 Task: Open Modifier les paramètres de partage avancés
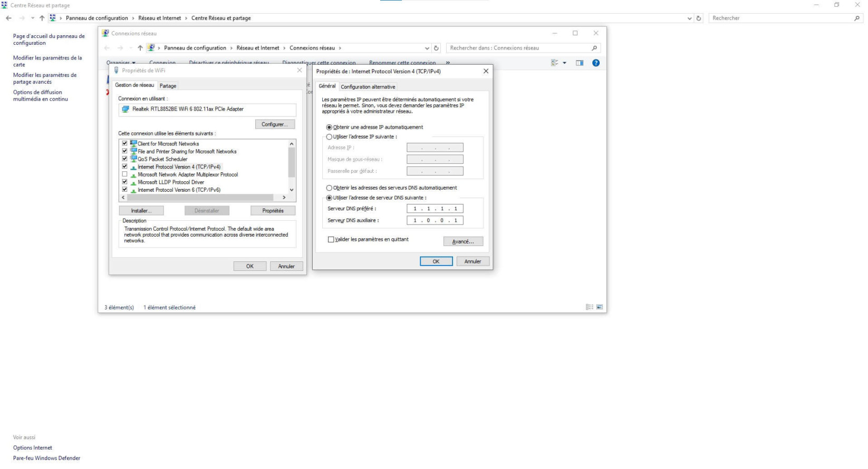(45, 79)
